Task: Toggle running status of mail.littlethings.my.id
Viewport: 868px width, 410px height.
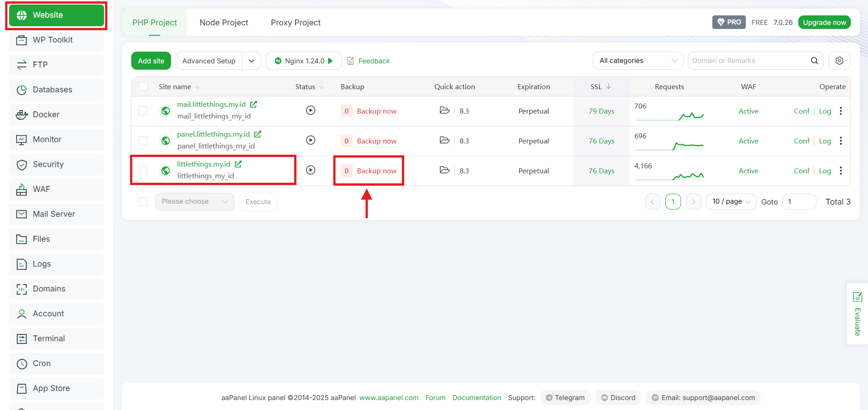Action: [x=310, y=110]
